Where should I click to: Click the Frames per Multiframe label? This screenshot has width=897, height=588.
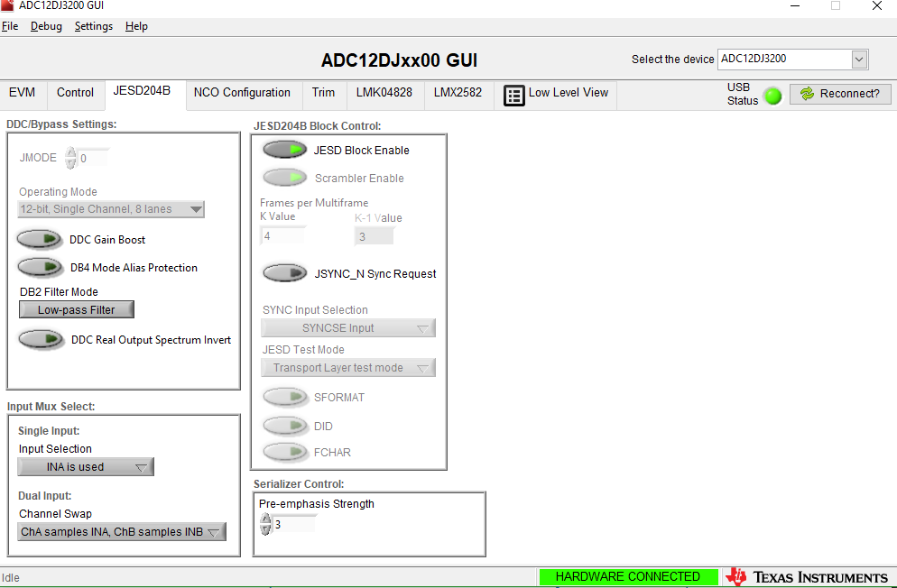(314, 203)
